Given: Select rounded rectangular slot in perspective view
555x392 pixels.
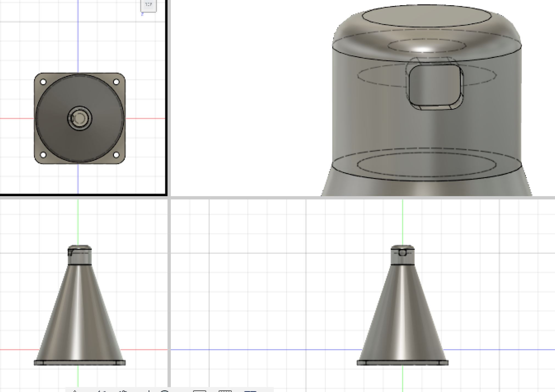Looking at the screenshot, I should coord(434,85).
